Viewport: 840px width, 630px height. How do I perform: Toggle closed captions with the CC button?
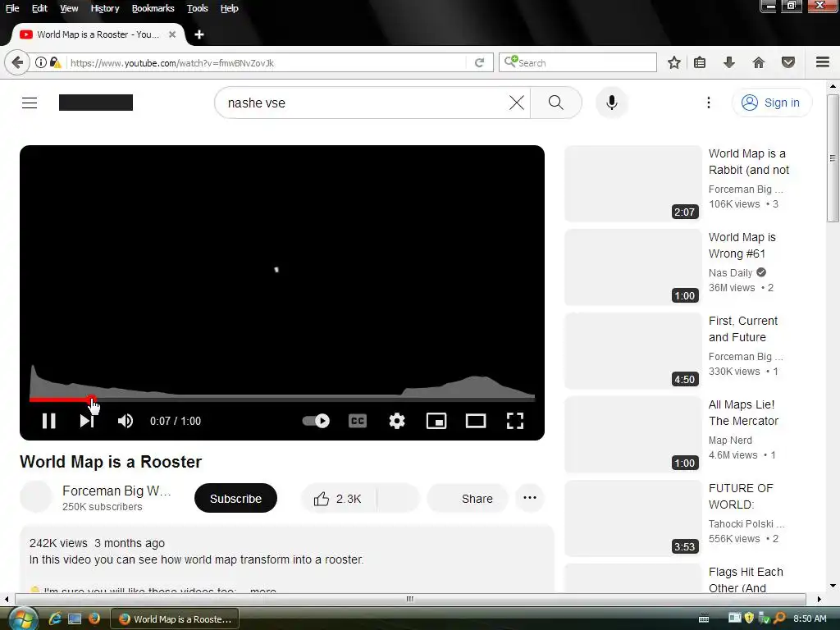pos(358,421)
